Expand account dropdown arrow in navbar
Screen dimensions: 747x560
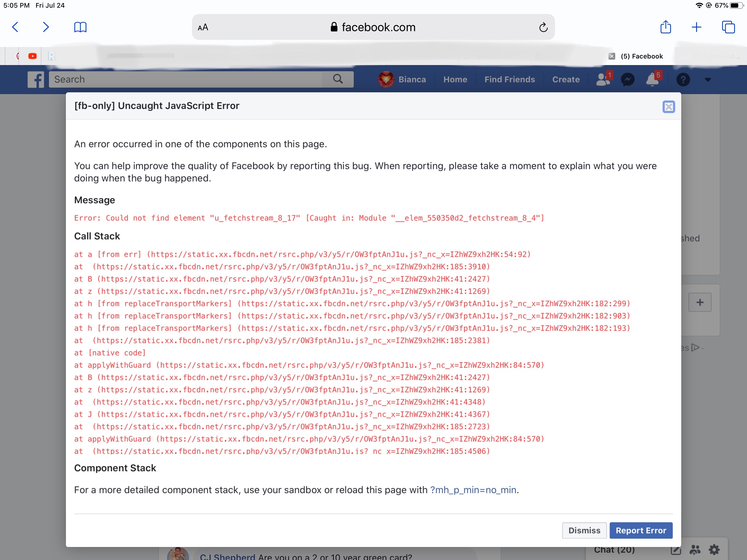click(x=708, y=80)
